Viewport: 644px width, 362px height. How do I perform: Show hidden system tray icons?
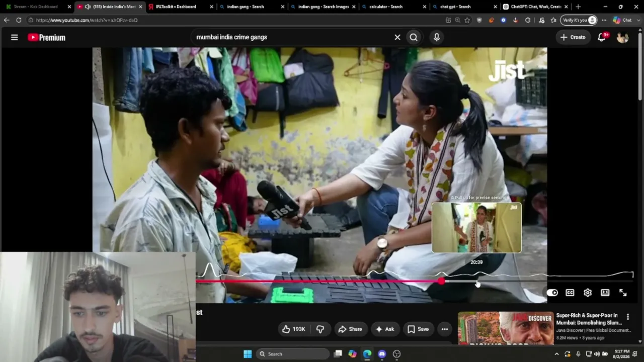pyautogui.click(x=556, y=354)
